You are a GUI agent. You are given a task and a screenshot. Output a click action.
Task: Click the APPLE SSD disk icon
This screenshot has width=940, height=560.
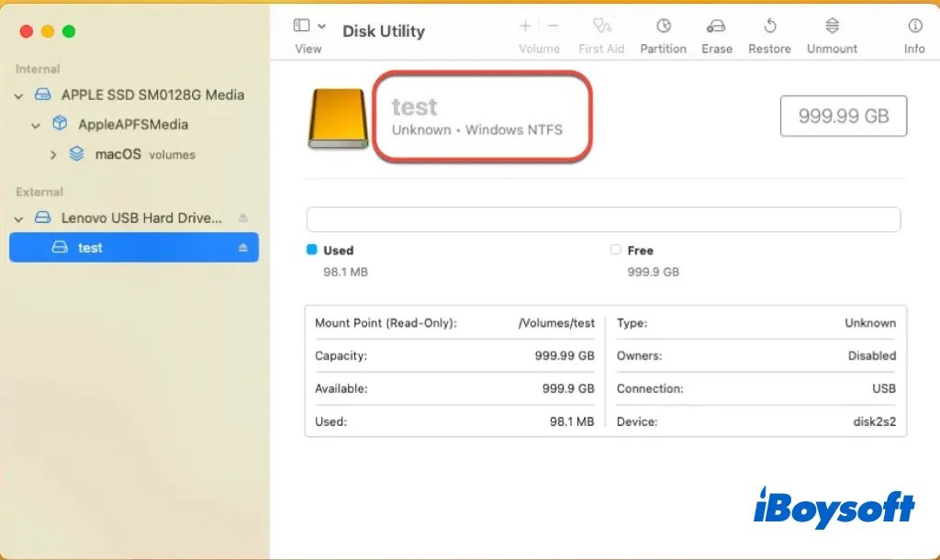pyautogui.click(x=42, y=95)
